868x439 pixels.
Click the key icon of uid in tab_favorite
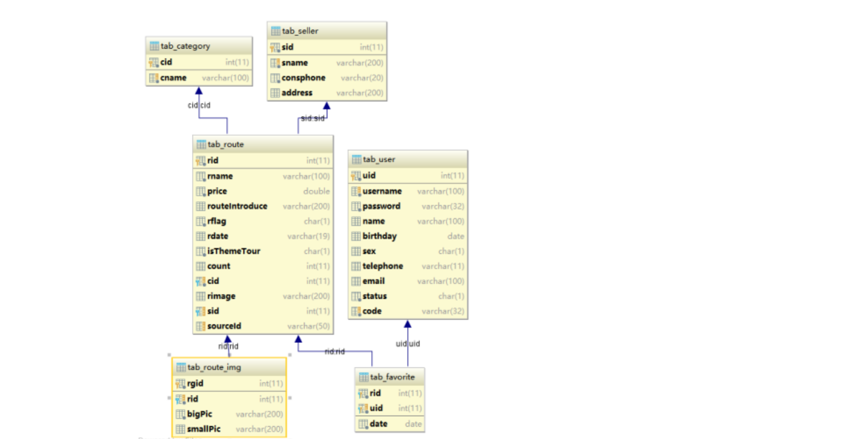[x=363, y=408]
